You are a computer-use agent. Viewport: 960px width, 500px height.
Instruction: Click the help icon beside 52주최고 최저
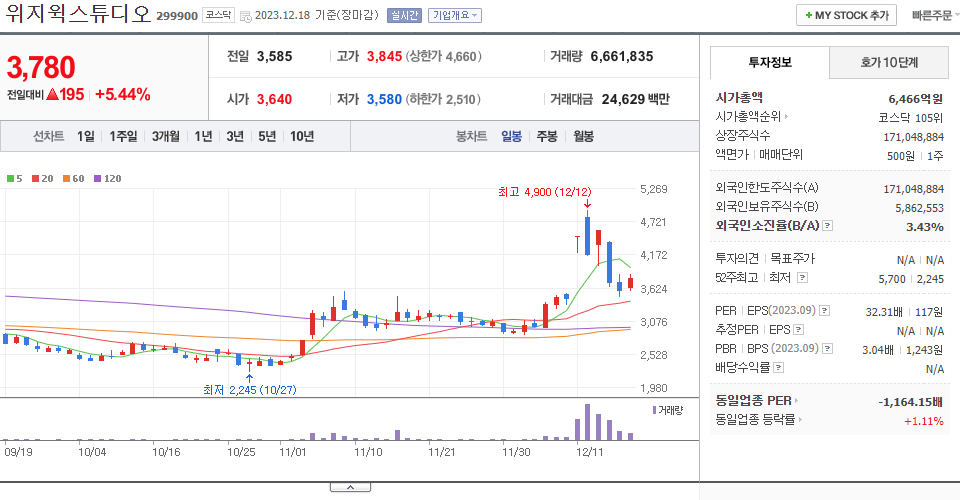point(802,278)
